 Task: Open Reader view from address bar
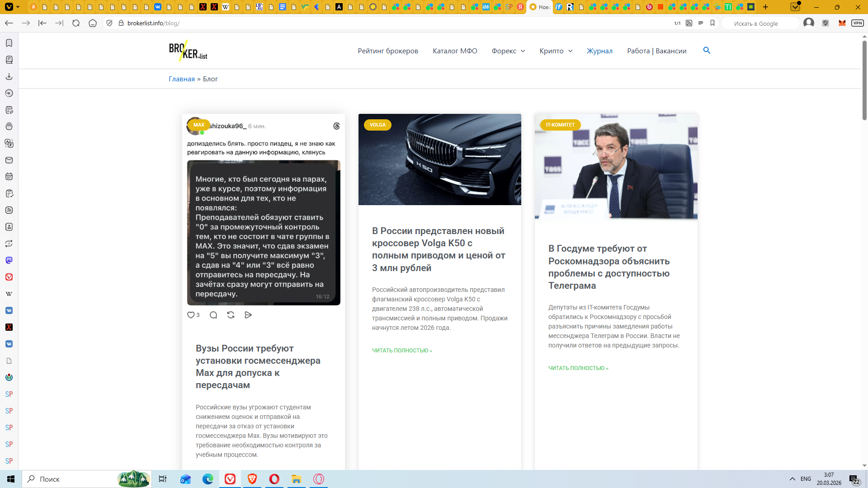tap(701, 23)
